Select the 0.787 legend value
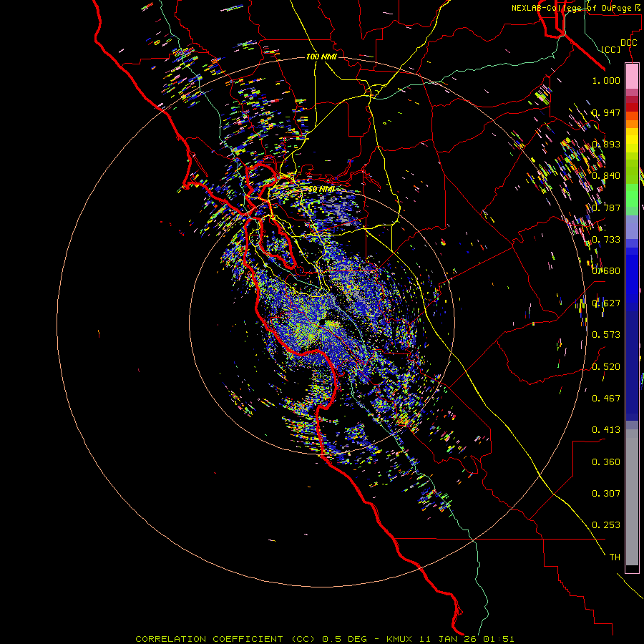The image size is (644, 644). [606, 208]
